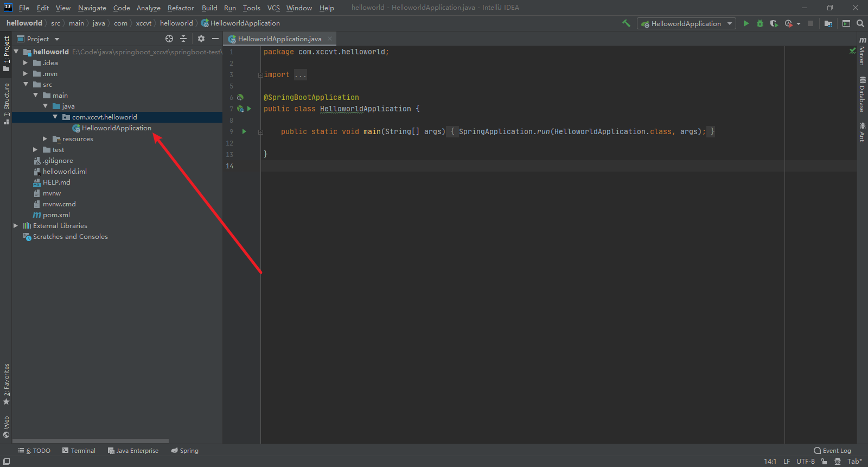Collapse the main folder
Viewport: 868px width, 467px height.
click(x=35, y=95)
